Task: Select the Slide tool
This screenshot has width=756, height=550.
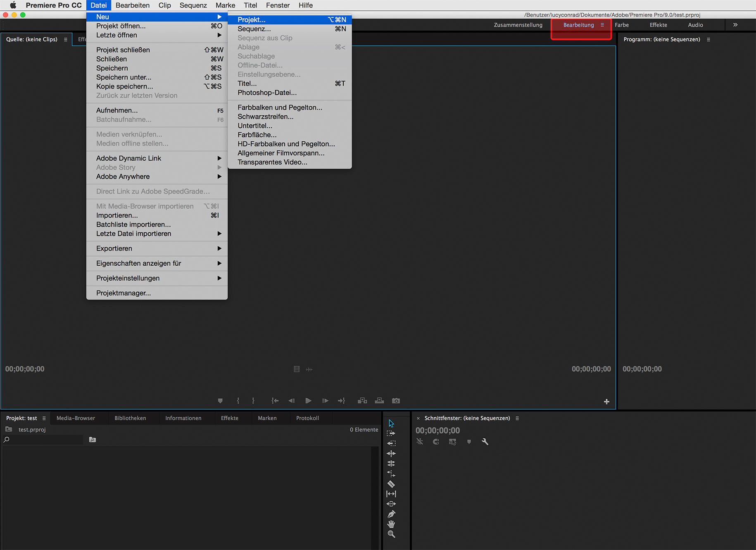Action: [391, 504]
